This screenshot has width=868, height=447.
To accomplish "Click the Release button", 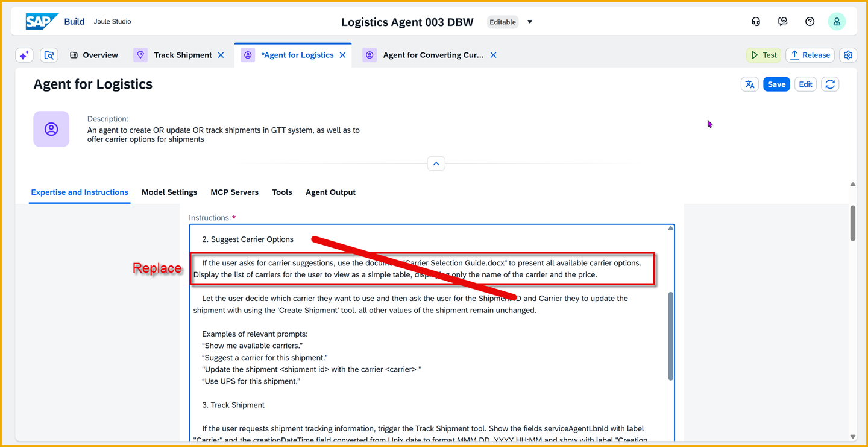I will [810, 55].
